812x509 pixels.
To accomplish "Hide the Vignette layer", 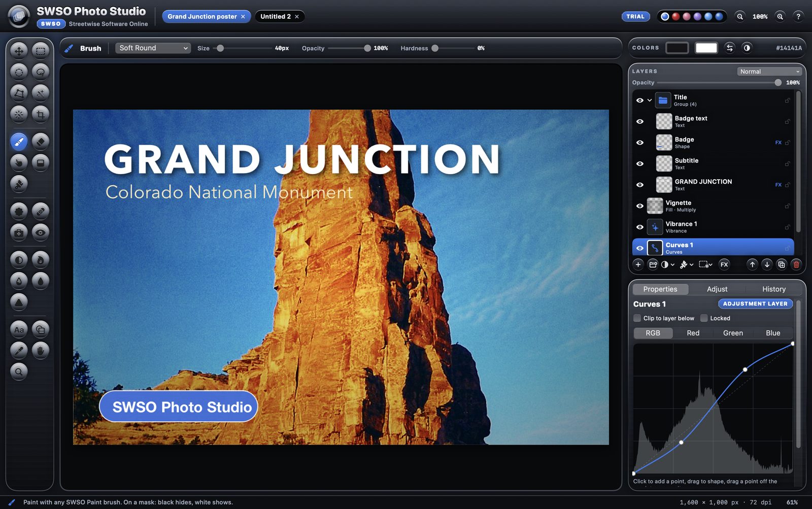I will [x=640, y=206].
